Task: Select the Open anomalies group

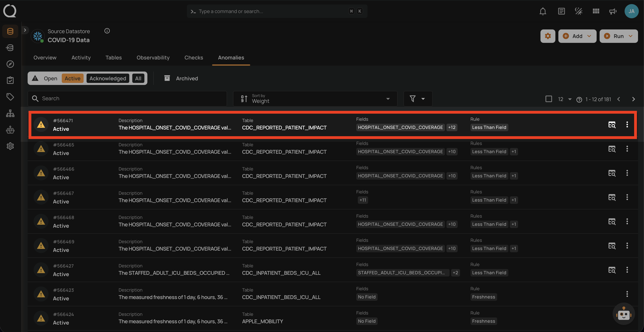Action: (x=51, y=78)
